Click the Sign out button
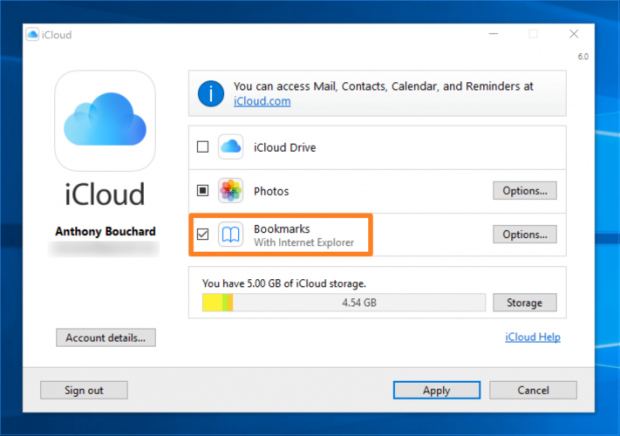 point(85,390)
